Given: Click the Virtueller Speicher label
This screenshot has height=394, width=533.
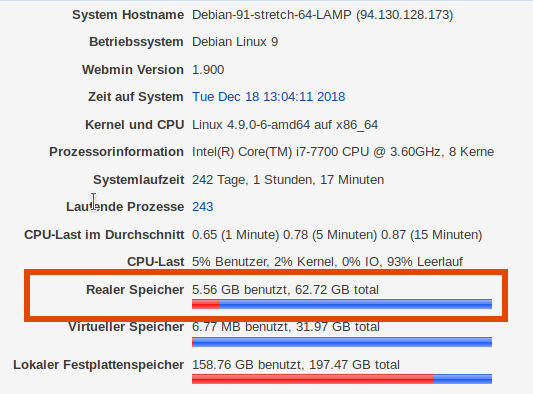Looking at the screenshot, I should point(126,327).
